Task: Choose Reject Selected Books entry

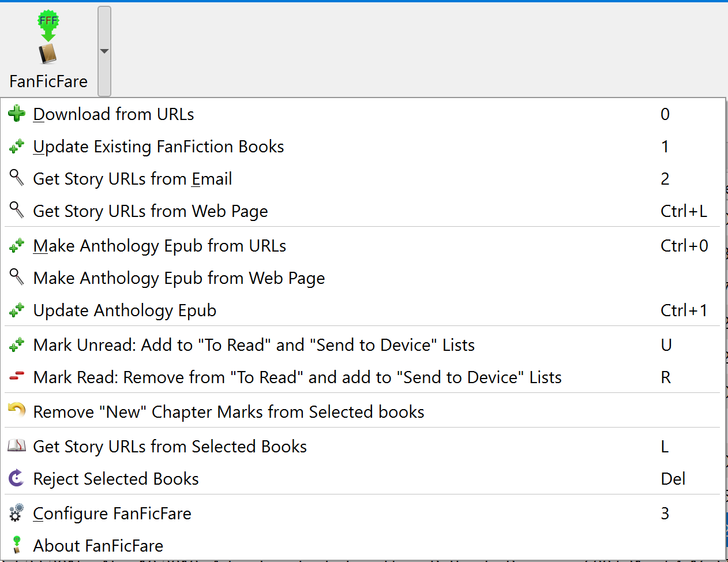Action: (116, 479)
